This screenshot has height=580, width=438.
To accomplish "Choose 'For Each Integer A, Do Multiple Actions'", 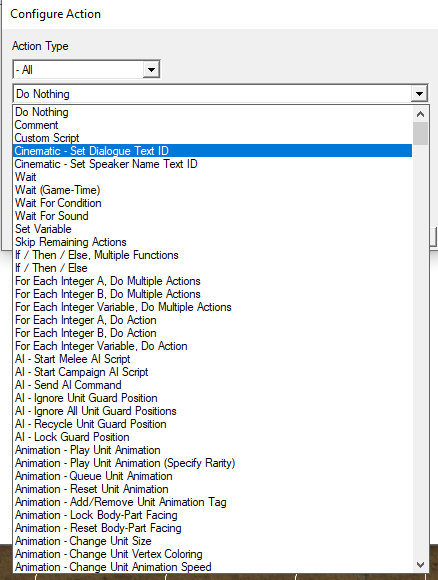I will (x=213, y=281).
